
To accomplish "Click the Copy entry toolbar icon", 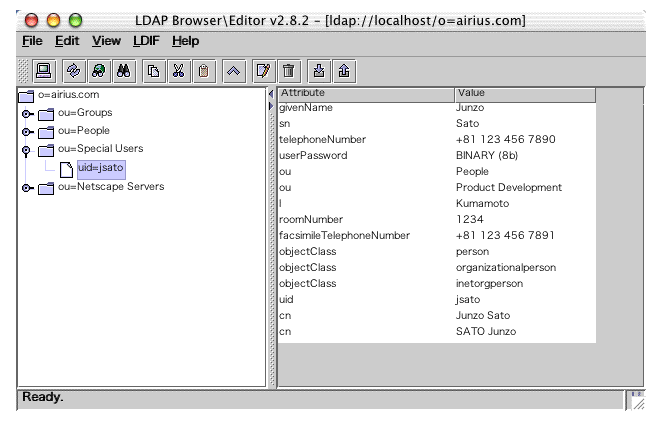I will (x=153, y=71).
